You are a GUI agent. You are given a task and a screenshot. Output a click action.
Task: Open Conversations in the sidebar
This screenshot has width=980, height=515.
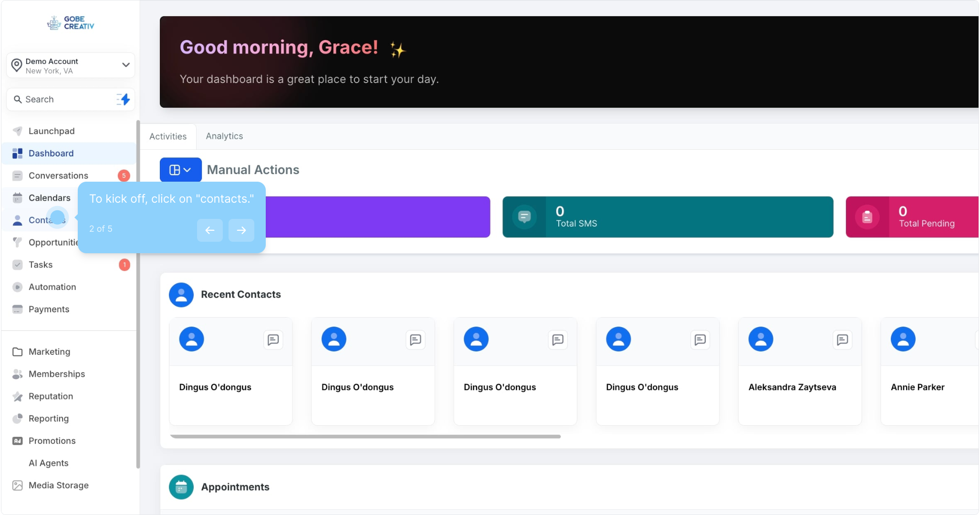[x=58, y=175]
